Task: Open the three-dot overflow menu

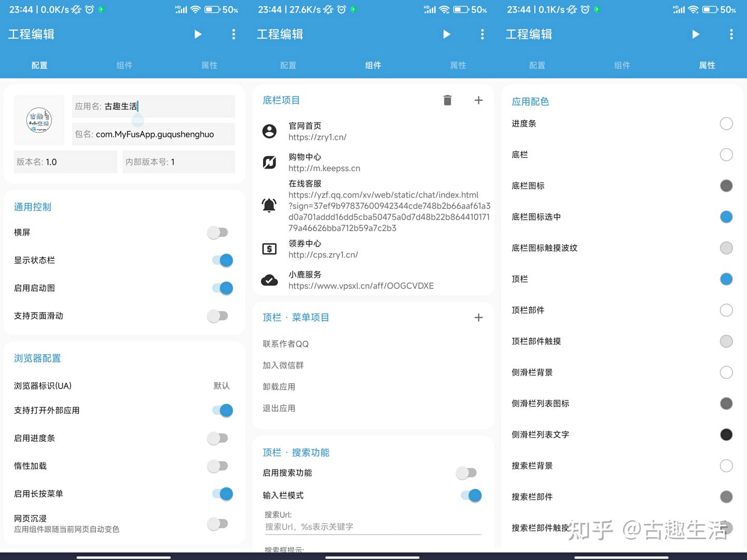Action: pos(233,34)
